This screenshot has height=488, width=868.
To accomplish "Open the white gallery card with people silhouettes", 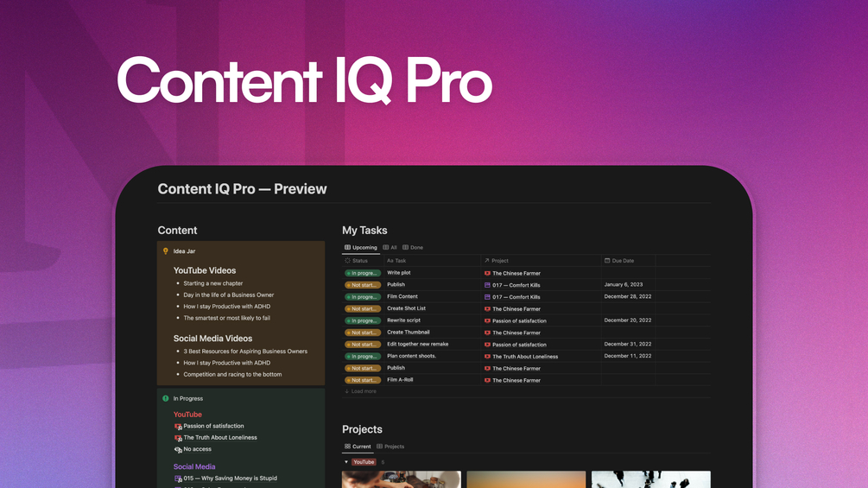I will [651, 479].
